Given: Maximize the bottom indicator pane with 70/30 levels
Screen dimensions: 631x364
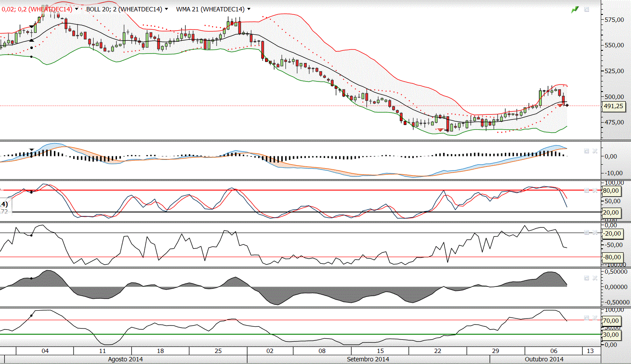Looking at the screenshot, I should (x=587, y=318).
